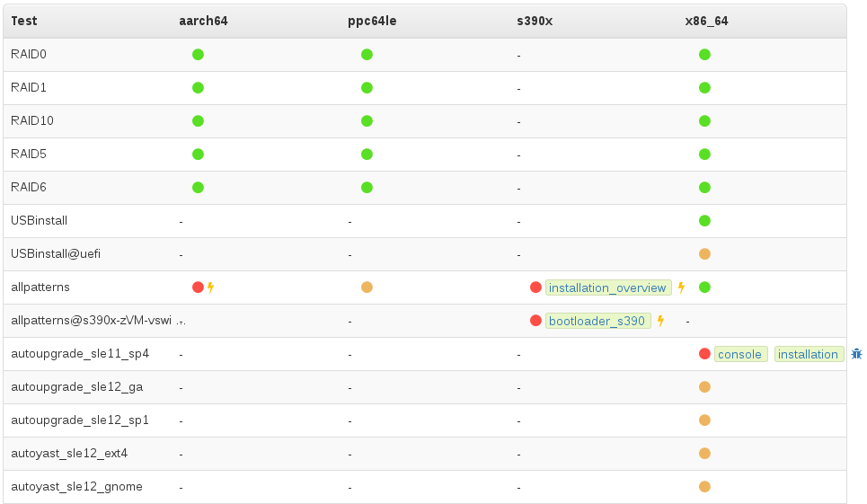Open RAID10 ppc64le green status dot

pos(367,121)
